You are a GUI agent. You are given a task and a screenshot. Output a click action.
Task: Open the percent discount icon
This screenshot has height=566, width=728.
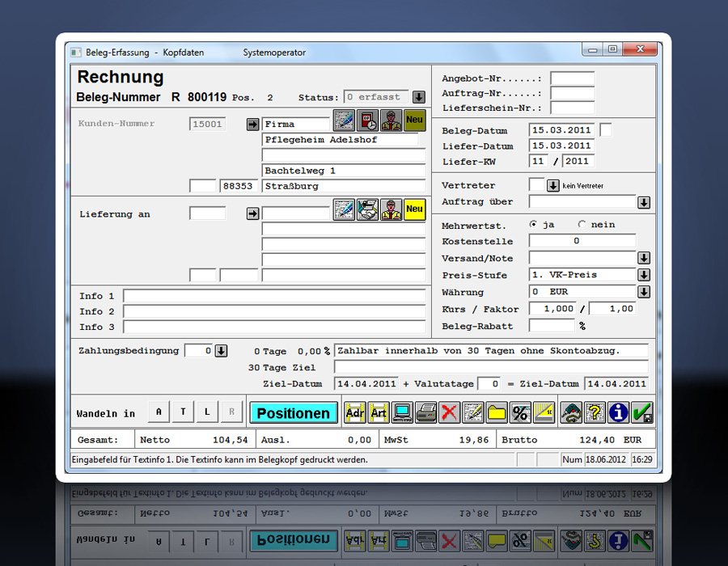point(520,412)
